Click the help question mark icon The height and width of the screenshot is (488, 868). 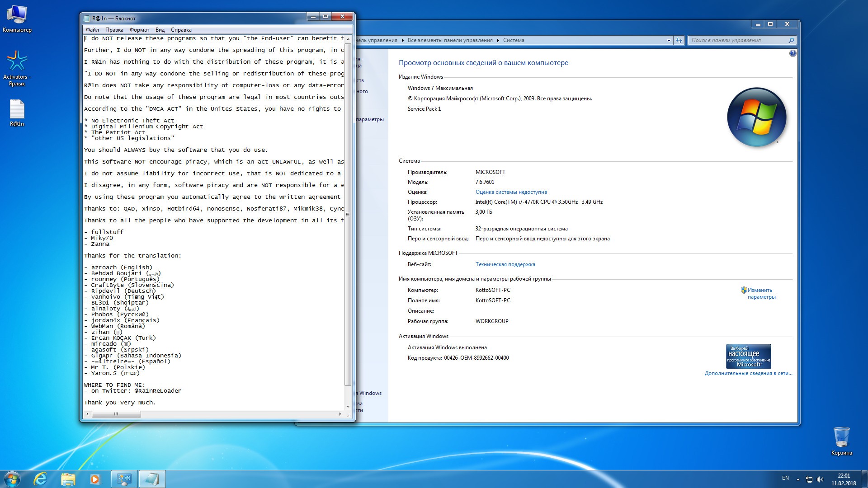793,53
